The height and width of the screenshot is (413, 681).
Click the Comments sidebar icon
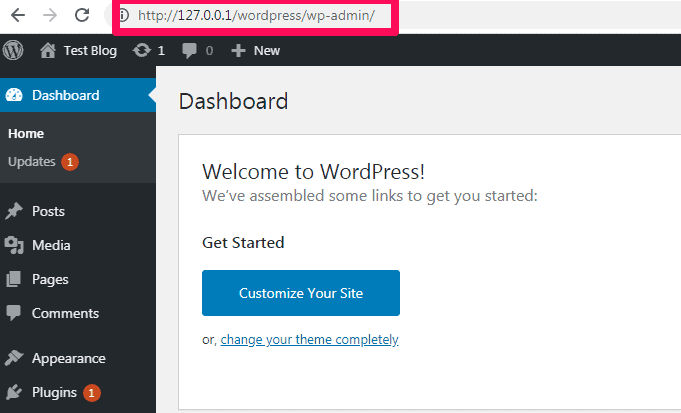[x=14, y=313]
